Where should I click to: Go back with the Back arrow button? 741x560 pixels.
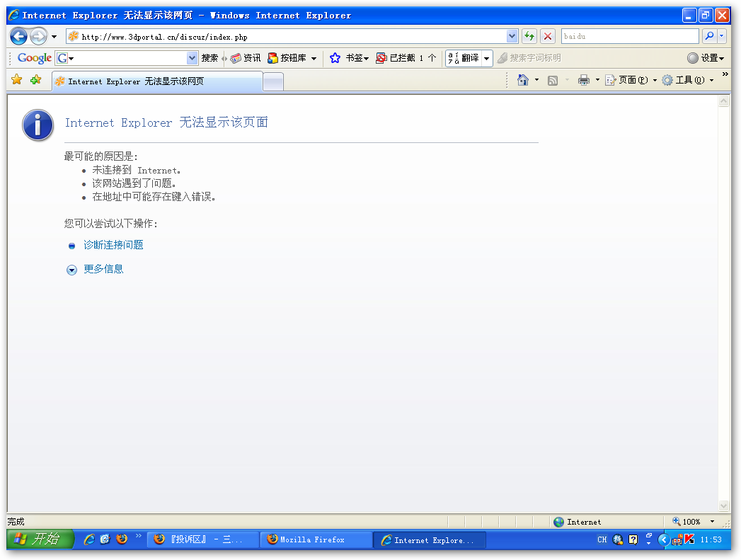click(x=19, y=36)
